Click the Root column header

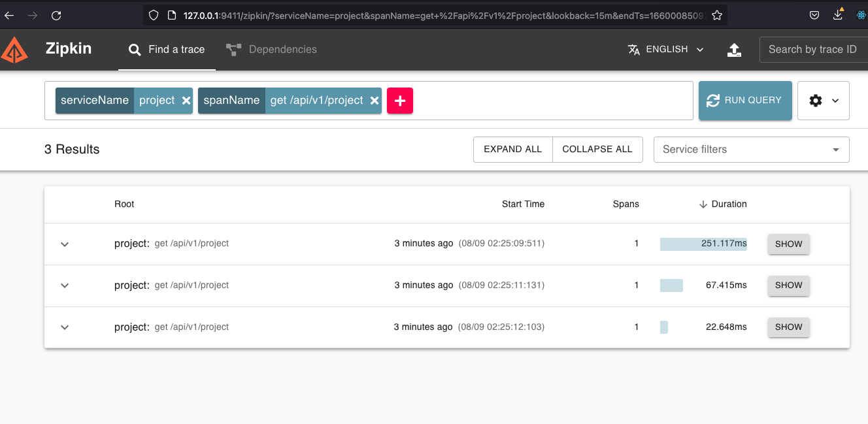124,204
